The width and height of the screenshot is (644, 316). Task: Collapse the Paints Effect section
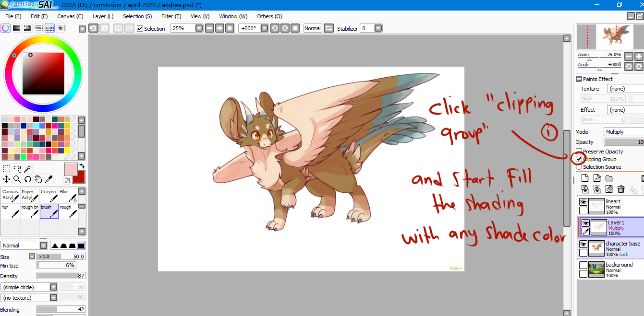(579, 79)
